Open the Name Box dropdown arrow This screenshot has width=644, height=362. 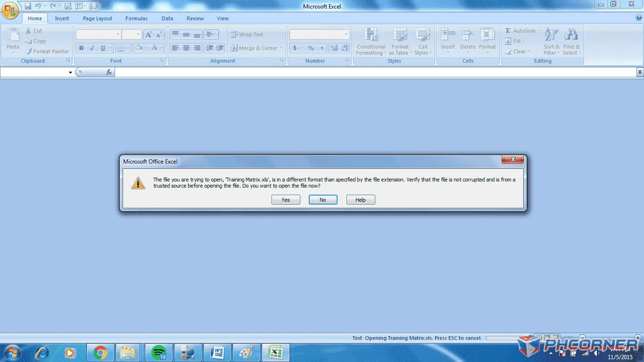[x=70, y=73]
